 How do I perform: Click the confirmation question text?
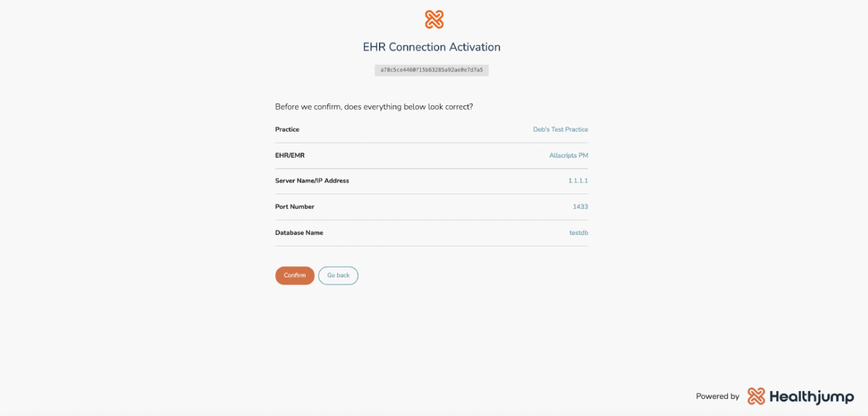point(374,107)
